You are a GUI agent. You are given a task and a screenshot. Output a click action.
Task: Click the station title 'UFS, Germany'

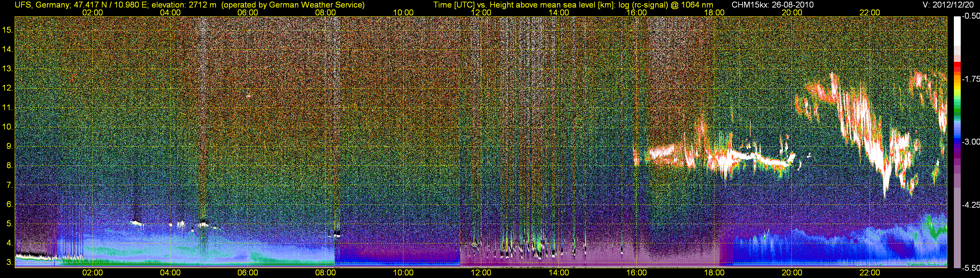click(x=42, y=5)
